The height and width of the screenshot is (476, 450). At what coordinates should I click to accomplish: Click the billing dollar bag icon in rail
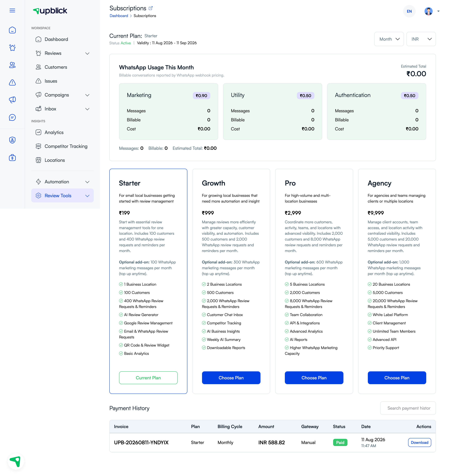coord(12,158)
